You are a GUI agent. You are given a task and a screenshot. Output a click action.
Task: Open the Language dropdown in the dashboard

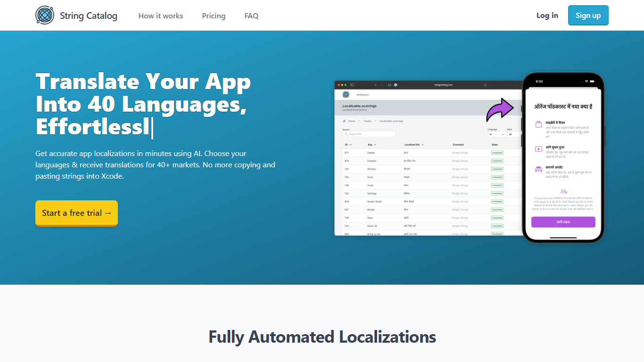(x=496, y=134)
